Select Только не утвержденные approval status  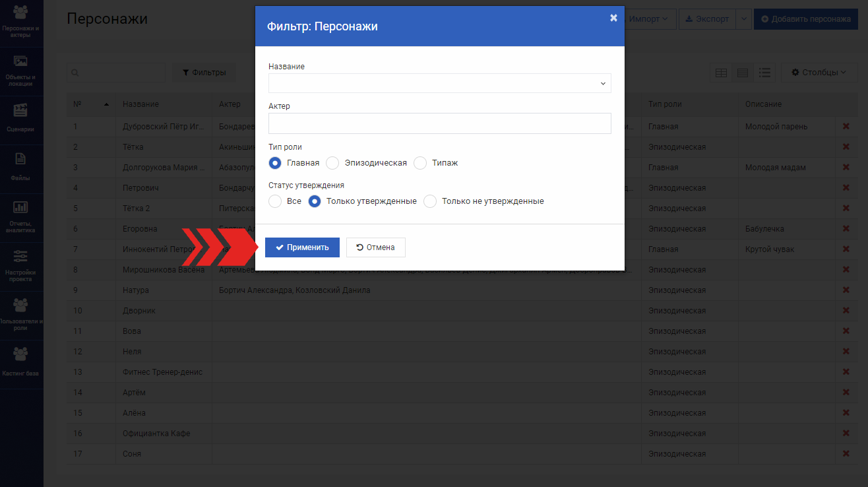click(430, 201)
